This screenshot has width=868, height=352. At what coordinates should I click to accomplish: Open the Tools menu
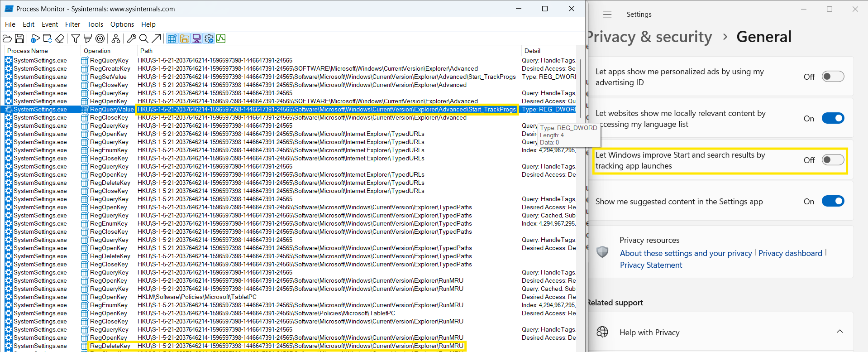click(x=95, y=24)
